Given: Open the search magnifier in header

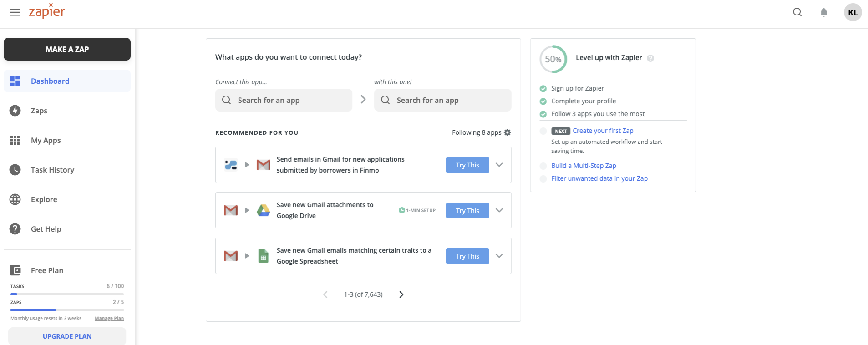Looking at the screenshot, I should click(797, 12).
